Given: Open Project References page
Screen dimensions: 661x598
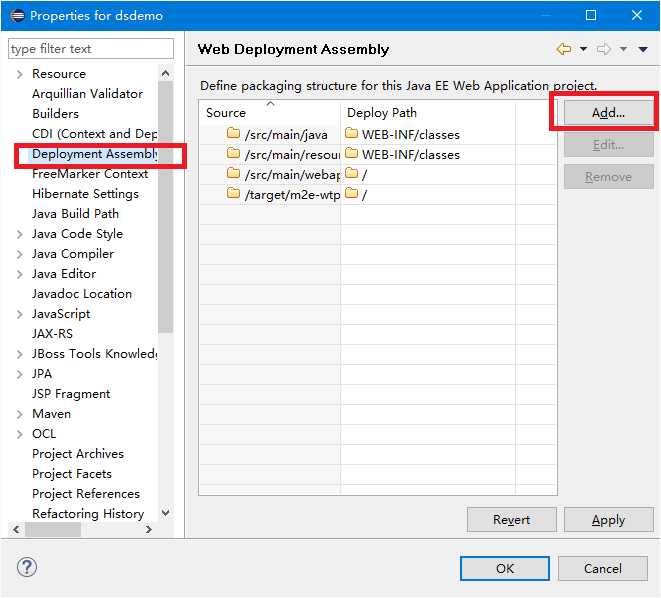Looking at the screenshot, I should click(x=86, y=494).
